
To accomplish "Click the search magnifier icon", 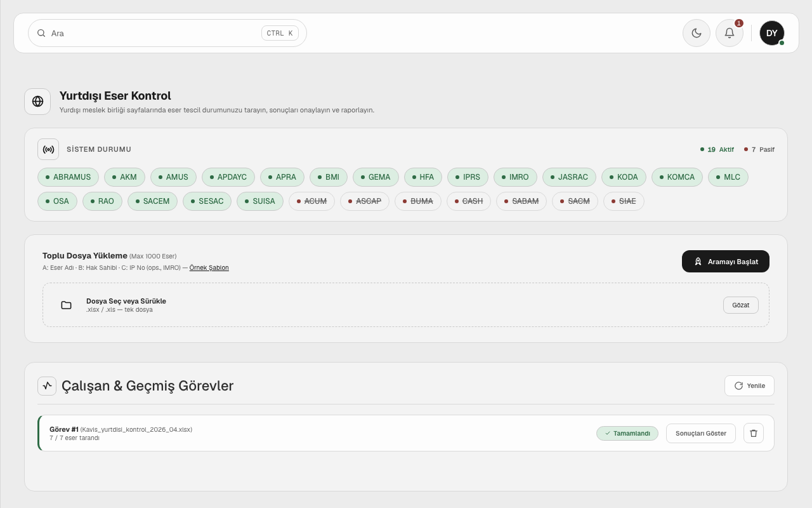I will click(x=41, y=33).
